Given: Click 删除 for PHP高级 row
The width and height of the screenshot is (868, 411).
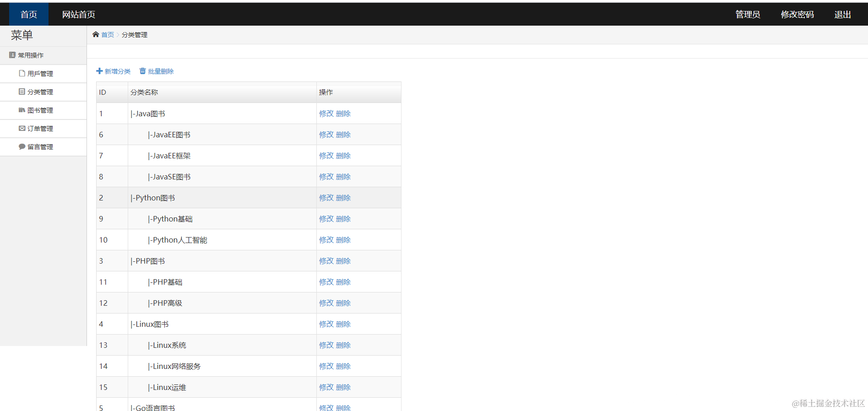Looking at the screenshot, I should [343, 303].
